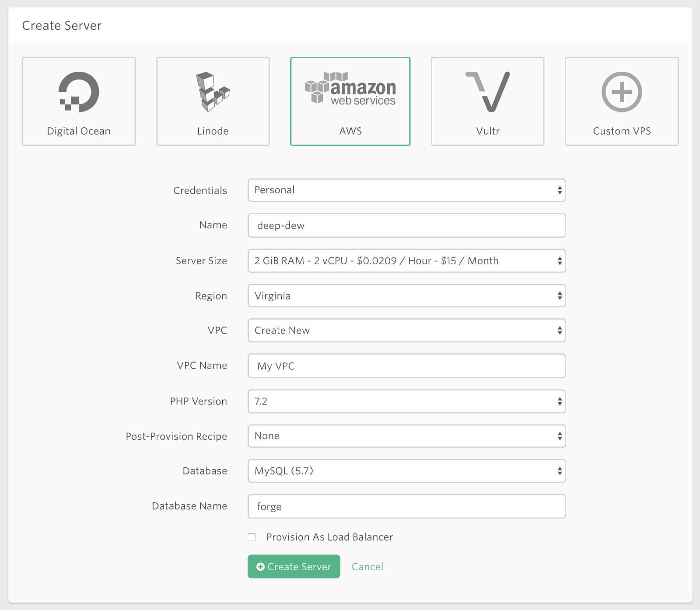Open the VPC dropdown set to Create New
Viewport: 700px width, 610px height.
pyautogui.click(x=406, y=331)
